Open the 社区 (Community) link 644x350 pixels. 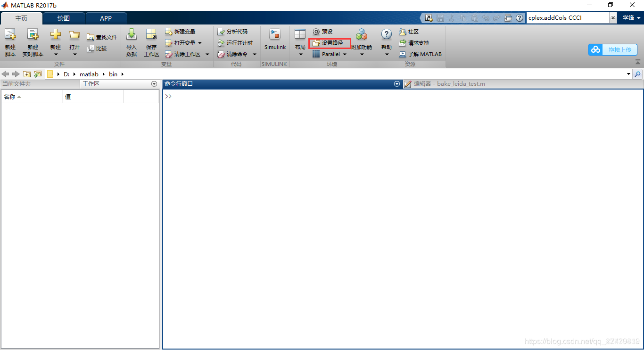coord(409,32)
